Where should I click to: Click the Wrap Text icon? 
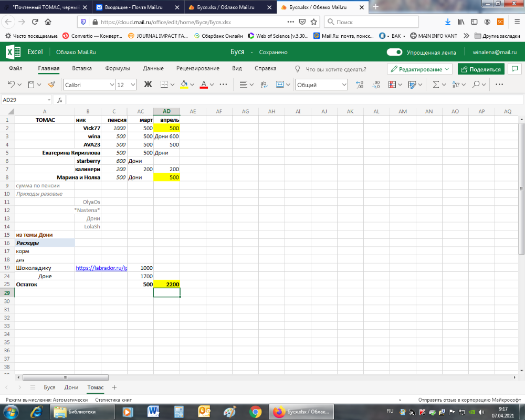[x=264, y=85]
